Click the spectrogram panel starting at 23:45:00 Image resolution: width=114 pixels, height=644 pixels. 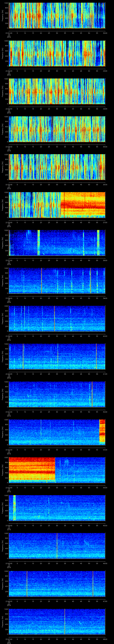point(57,546)
